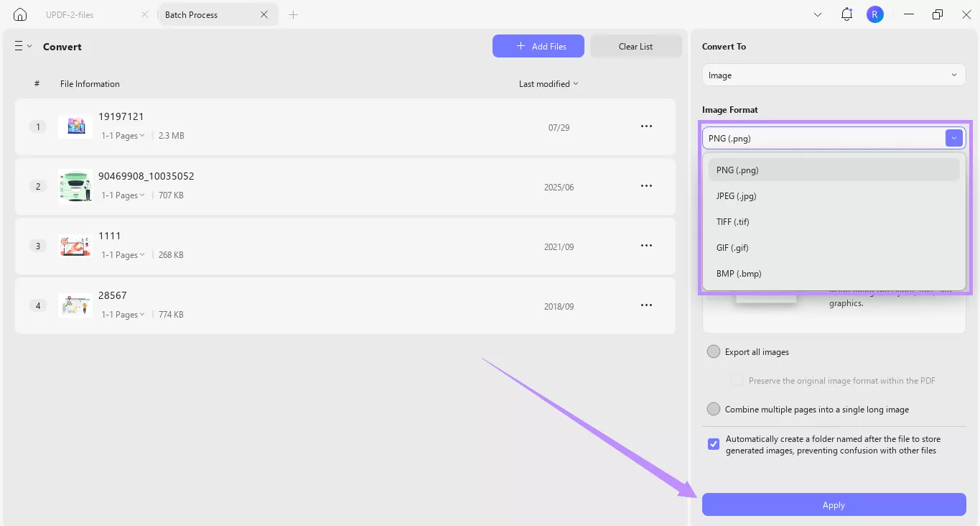Select Combine multiple pages into single image
Viewport: 980px width, 526px height.
point(714,410)
